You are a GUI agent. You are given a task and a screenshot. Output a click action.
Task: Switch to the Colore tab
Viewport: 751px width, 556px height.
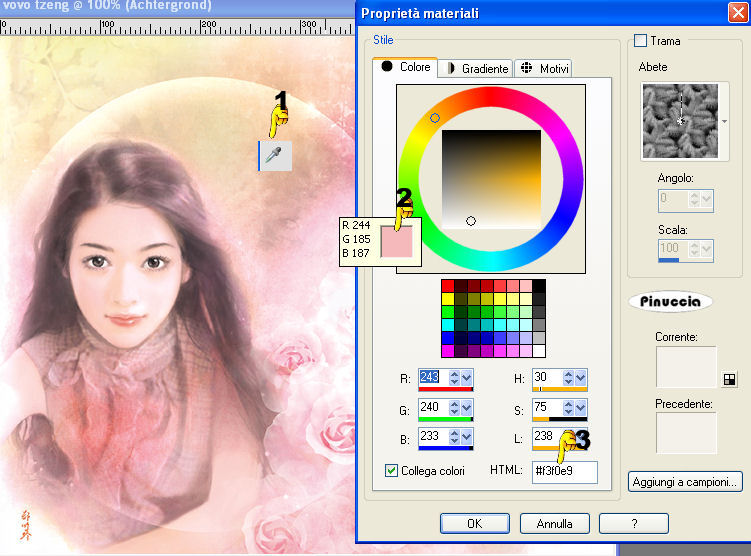405,67
